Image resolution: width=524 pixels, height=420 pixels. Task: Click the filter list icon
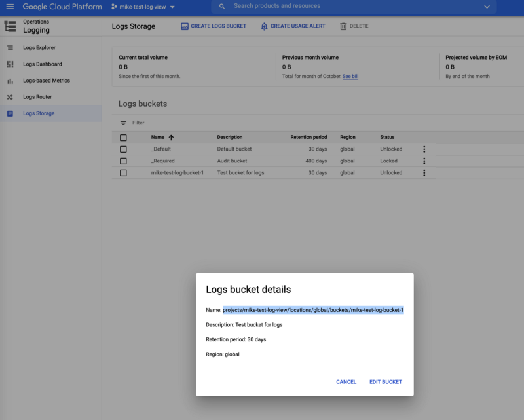tap(123, 123)
